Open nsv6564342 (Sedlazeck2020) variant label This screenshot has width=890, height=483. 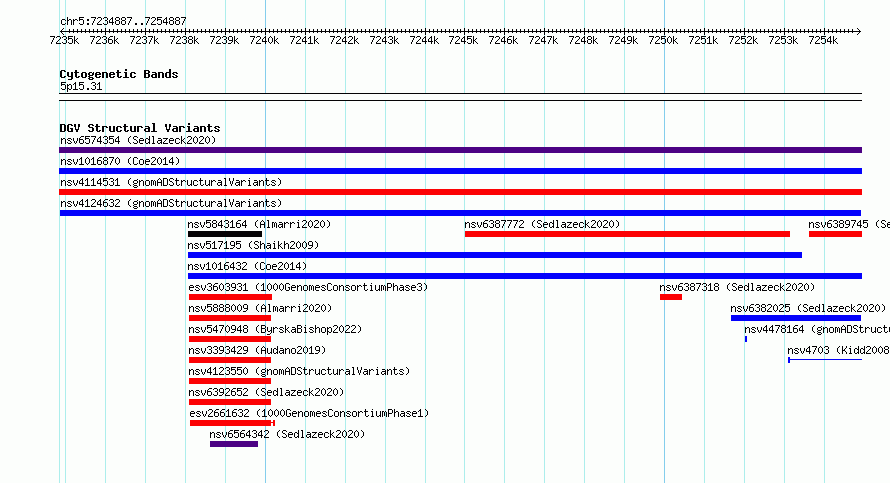[x=287, y=434]
